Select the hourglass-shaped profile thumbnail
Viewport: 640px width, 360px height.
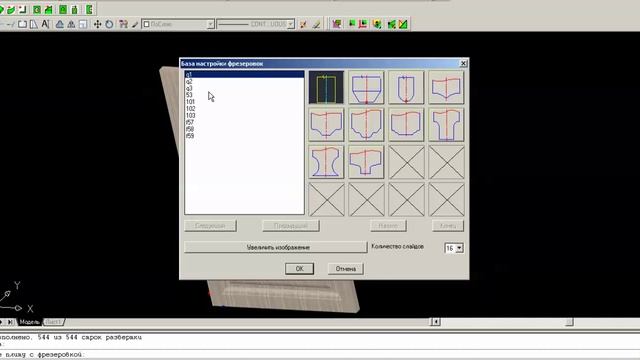pos(326,162)
